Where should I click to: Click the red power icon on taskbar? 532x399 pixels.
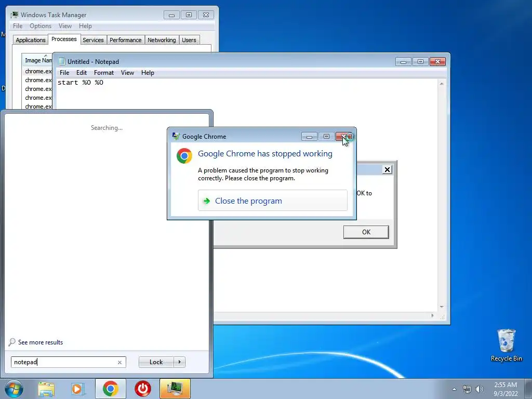coord(142,389)
